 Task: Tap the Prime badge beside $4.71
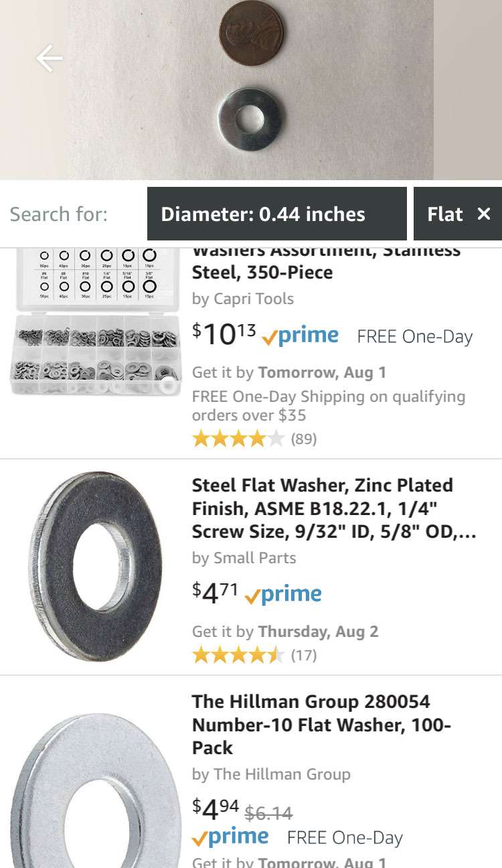283,595
